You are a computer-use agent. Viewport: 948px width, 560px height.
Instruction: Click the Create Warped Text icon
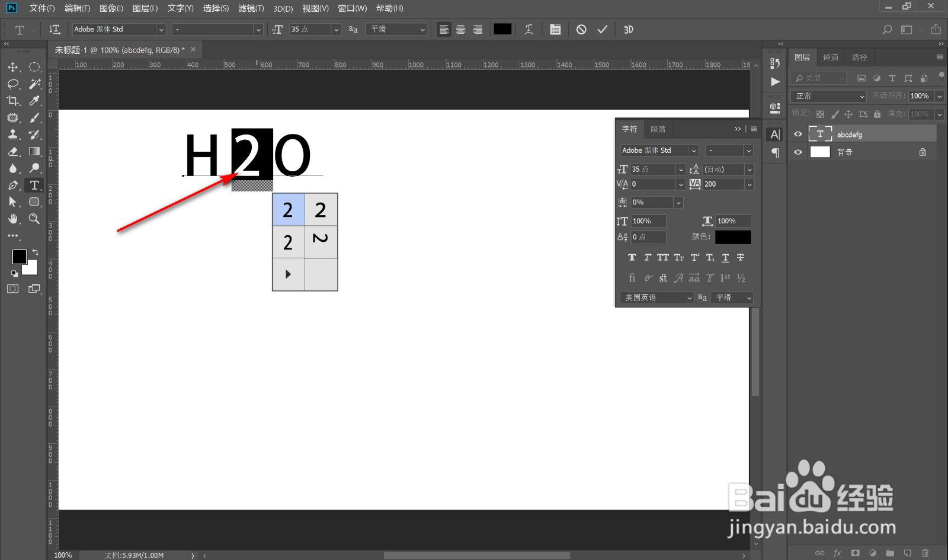[x=529, y=29]
